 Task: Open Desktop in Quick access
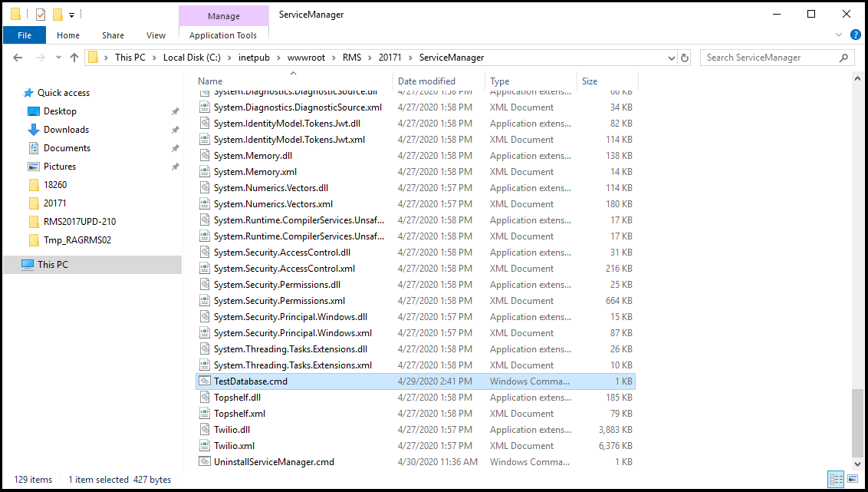tap(60, 111)
